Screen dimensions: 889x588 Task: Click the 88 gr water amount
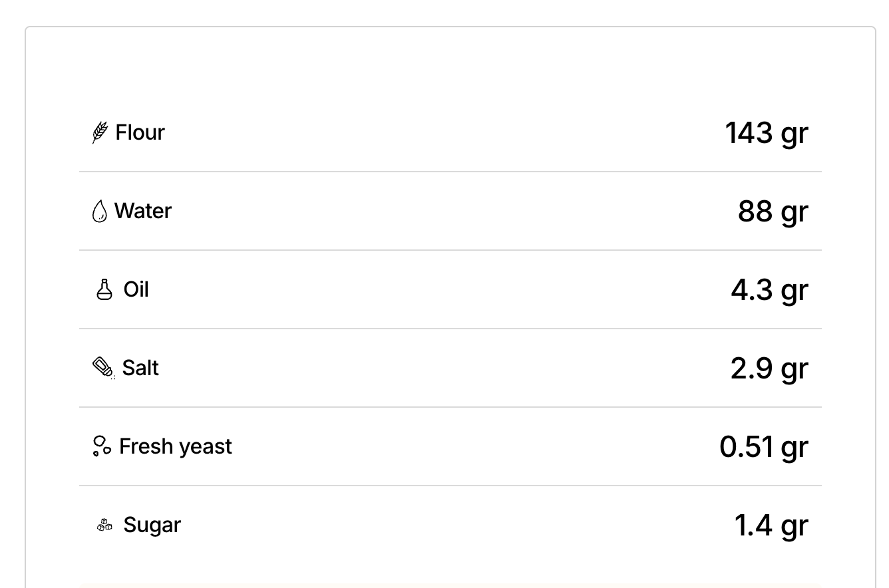click(x=773, y=212)
